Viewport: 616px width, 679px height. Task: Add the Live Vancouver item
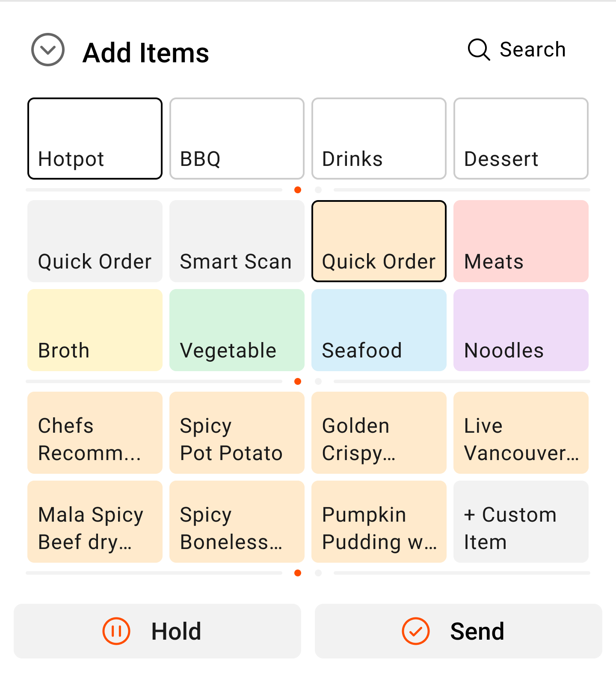[x=521, y=433]
